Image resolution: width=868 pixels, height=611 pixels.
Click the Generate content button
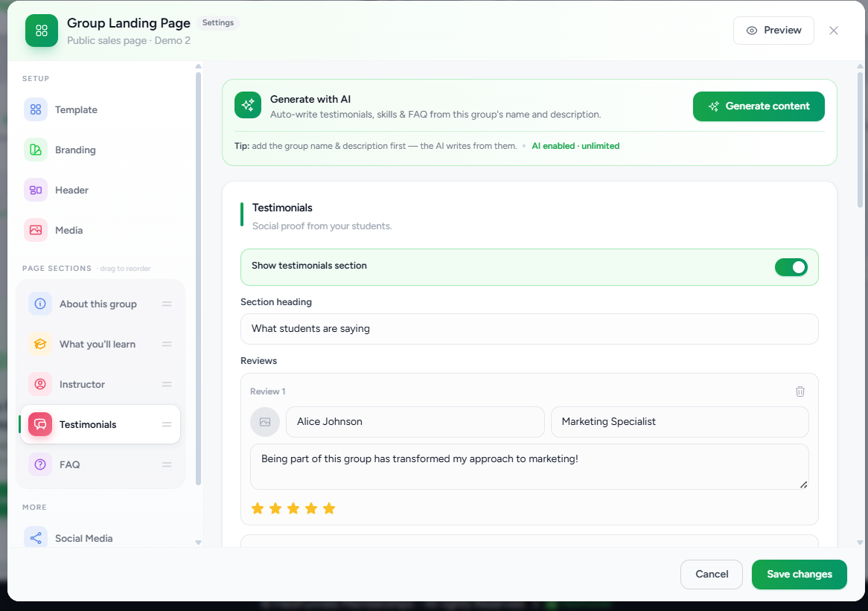759,106
